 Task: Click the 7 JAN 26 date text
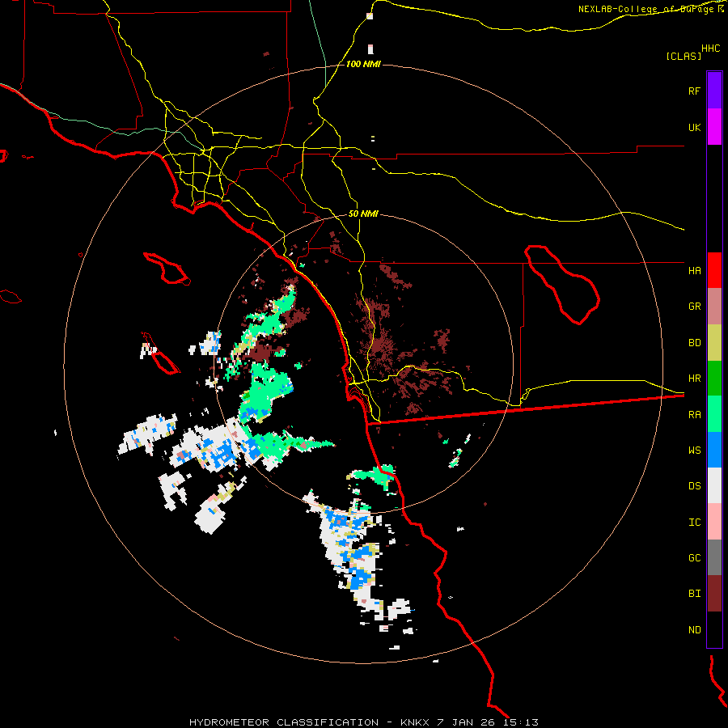click(x=468, y=722)
